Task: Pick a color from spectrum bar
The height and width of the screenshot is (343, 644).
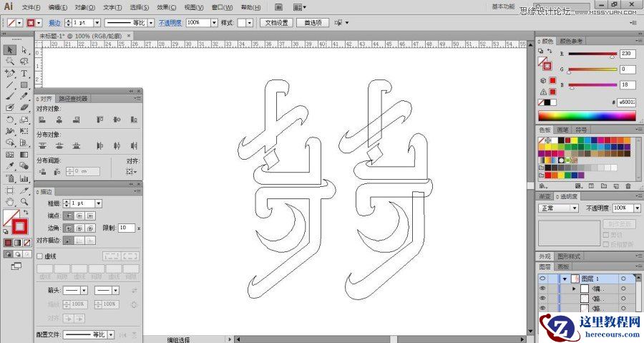Action: coord(587,116)
